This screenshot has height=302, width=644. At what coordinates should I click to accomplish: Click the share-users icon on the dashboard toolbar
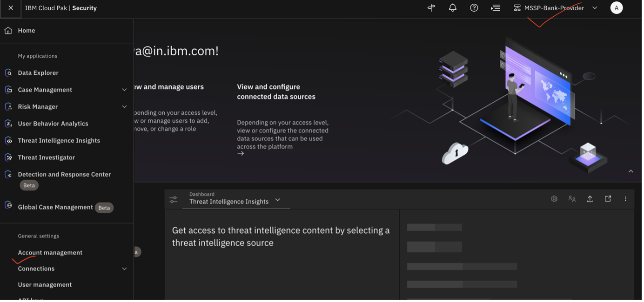coord(572,198)
